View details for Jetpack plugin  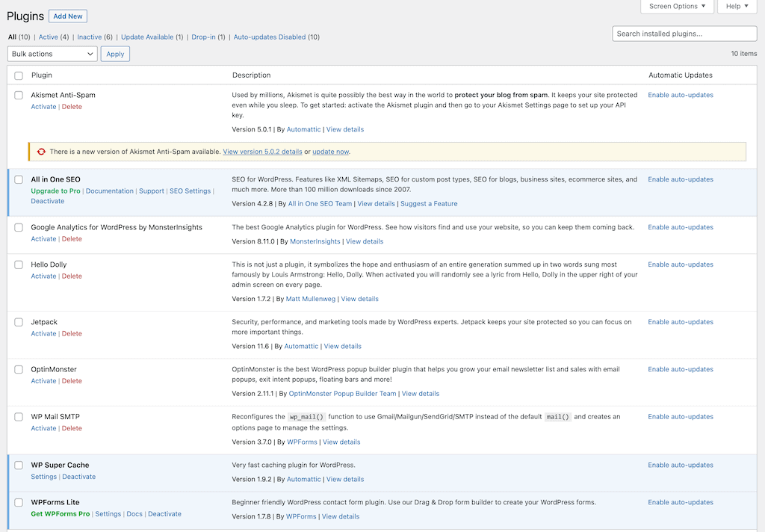[342, 347]
